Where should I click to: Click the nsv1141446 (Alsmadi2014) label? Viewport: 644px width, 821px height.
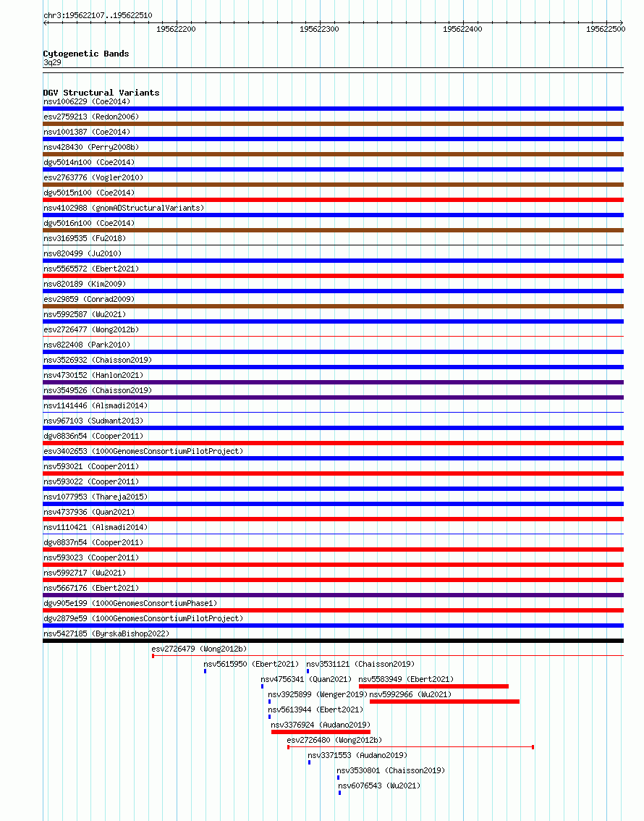click(96, 405)
